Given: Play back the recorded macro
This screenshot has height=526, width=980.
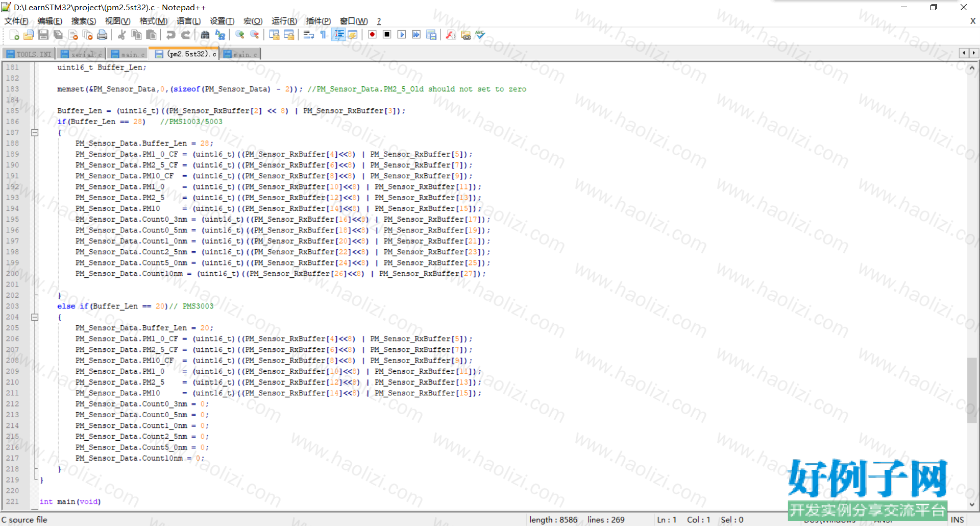Looking at the screenshot, I should click(x=402, y=35).
